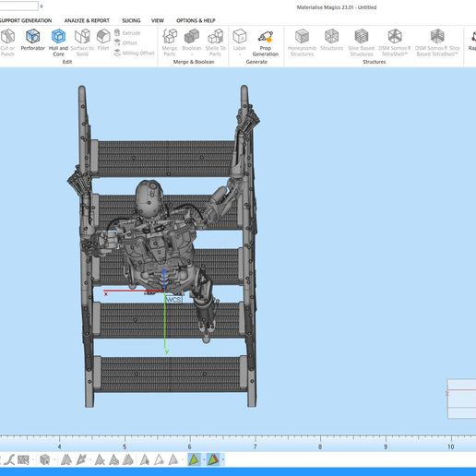
Task: Apply the Offset command
Action: (x=125, y=42)
